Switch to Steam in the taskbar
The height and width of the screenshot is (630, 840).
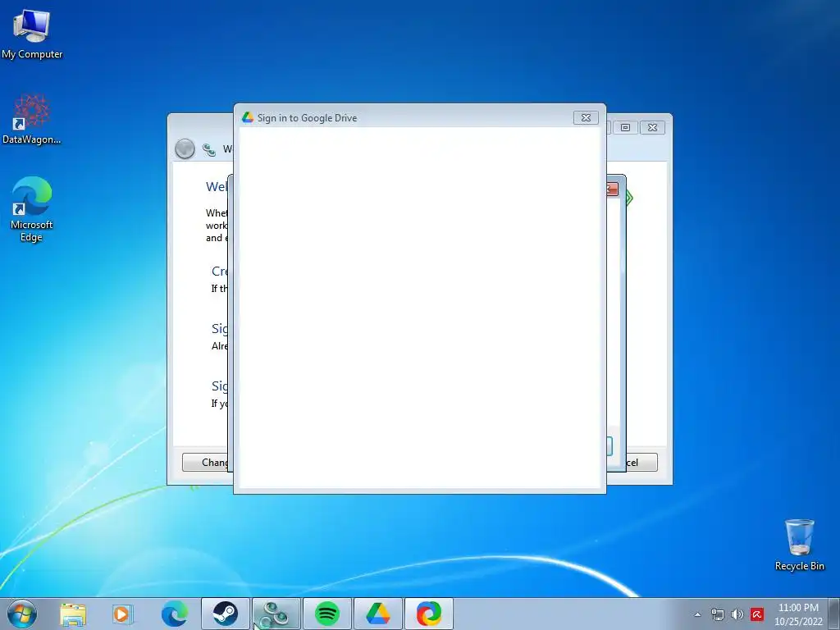[225, 614]
